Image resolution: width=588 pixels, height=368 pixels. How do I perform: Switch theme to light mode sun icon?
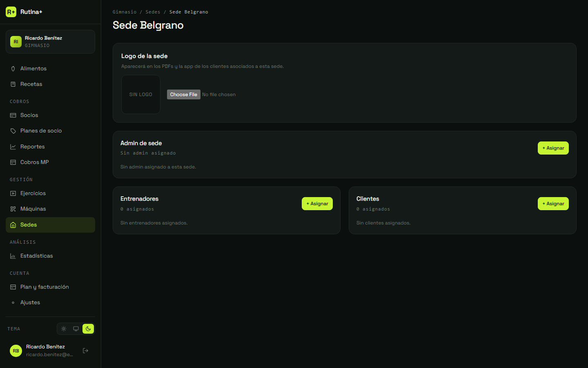[x=64, y=329]
